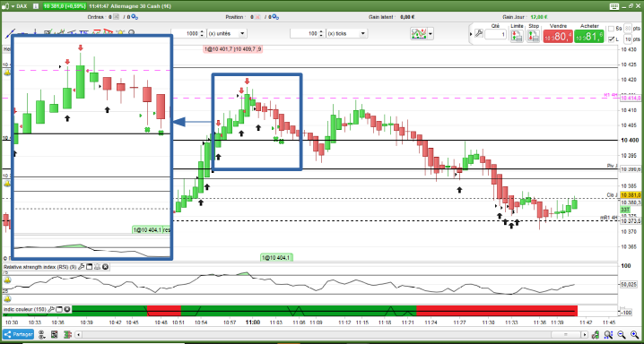Screen dimensions: 644x344
Task: Open the DAX instrument dropdown arrow
Action: 12,5
